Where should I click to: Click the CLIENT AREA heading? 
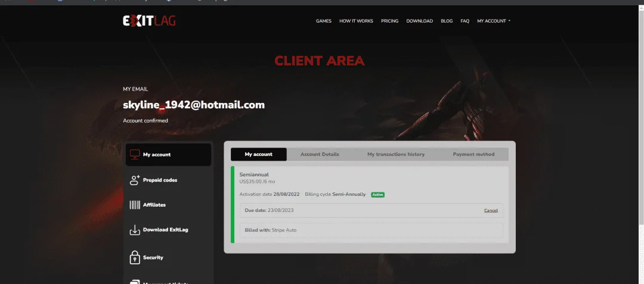(320, 61)
